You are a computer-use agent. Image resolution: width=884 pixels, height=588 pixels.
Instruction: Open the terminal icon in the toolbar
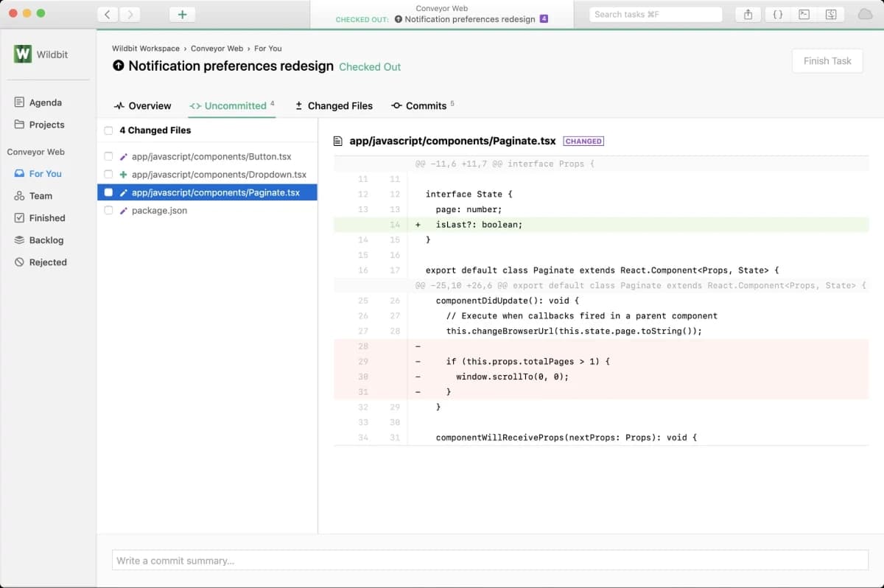point(804,14)
